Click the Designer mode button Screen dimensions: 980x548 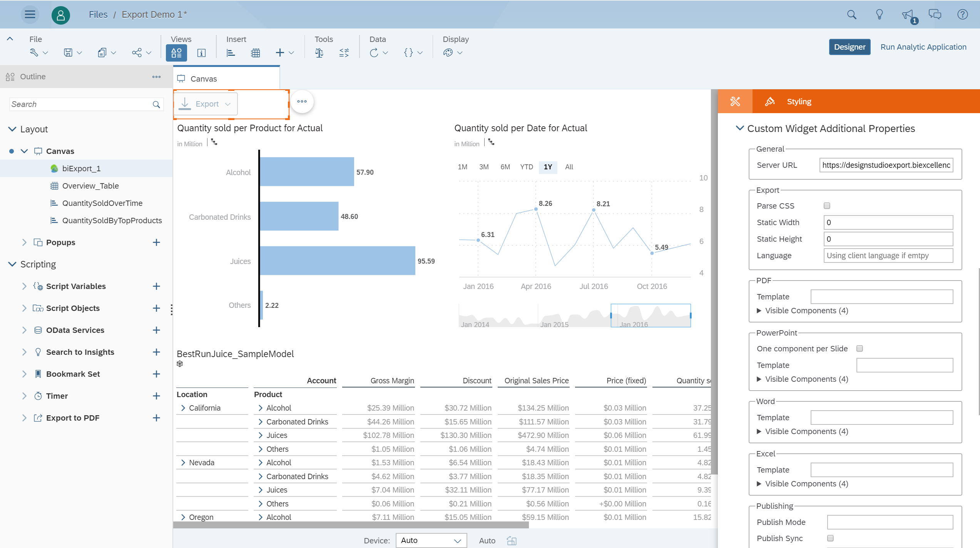pyautogui.click(x=850, y=47)
